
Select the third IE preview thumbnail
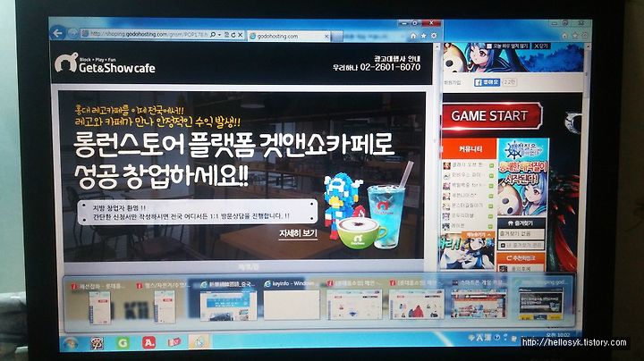(x=228, y=304)
